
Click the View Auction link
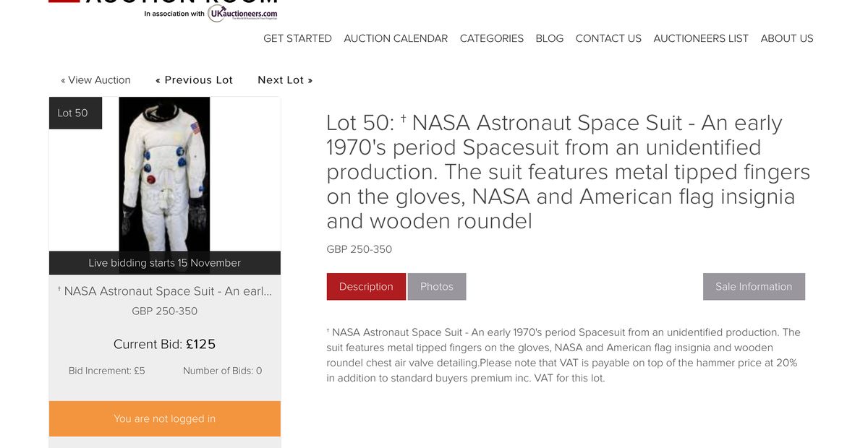pyautogui.click(x=95, y=80)
